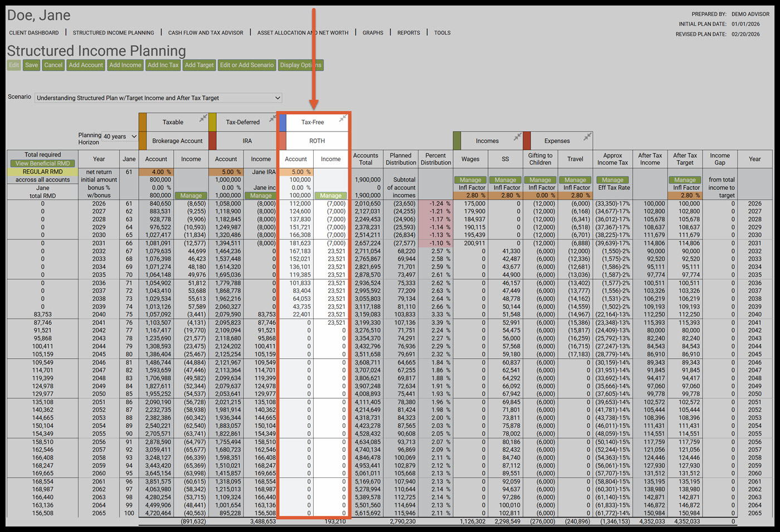Viewport: 780px width, 532px height.
Task: Edit the IRA 5.00 % net return
Action: pyautogui.click(x=226, y=172)
